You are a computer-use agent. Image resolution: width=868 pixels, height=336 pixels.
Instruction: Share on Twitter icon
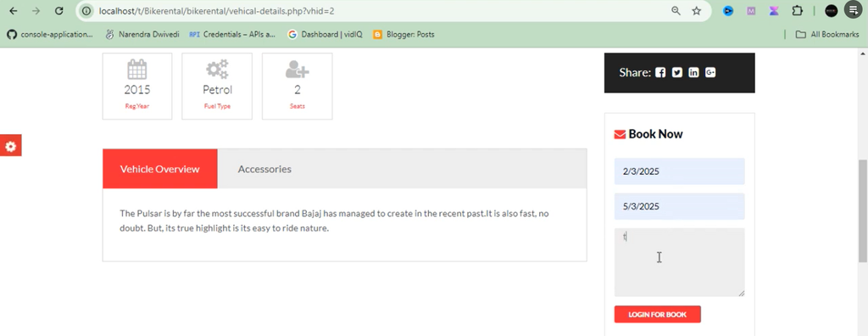pos(677,73)
